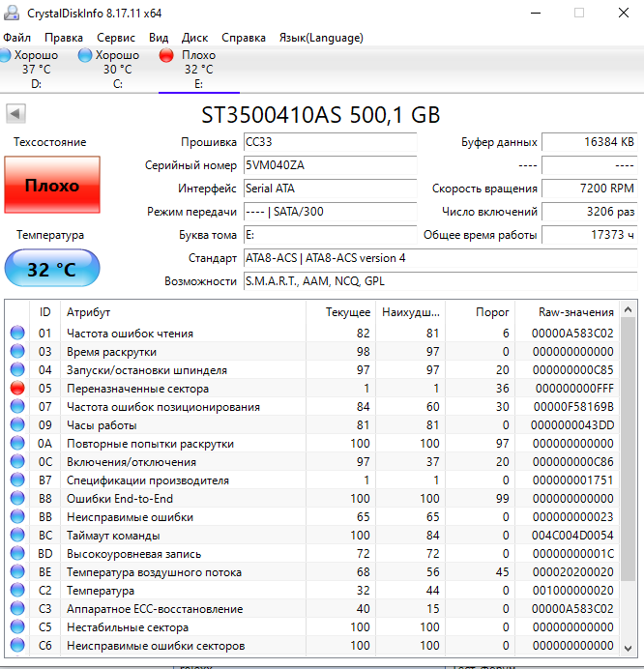Click the Серийный номер value field
This screenshot has width=644, height=669.
[x=329, y=165]
